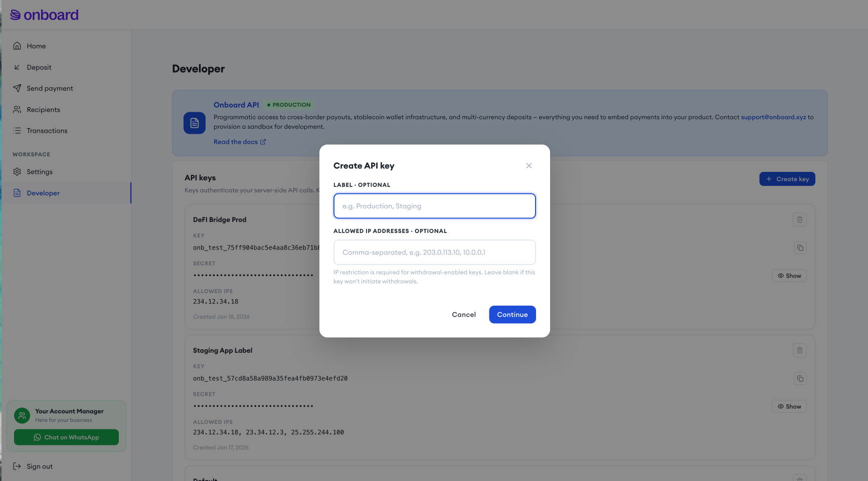This screenshot has width=868, height=481.
Task: Click the 234.12.34.18 allowed IP of DeFI Bridge
Action: click(216, 302)
